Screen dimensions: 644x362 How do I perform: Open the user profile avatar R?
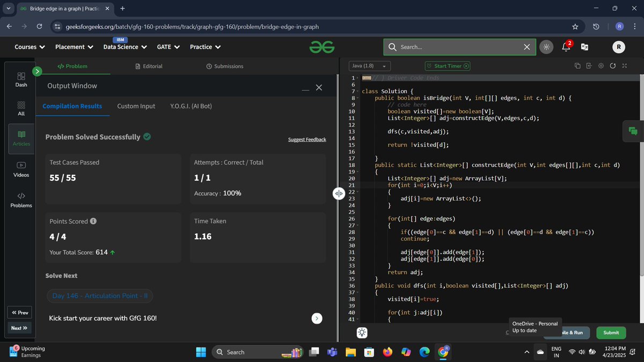(618, 47)
